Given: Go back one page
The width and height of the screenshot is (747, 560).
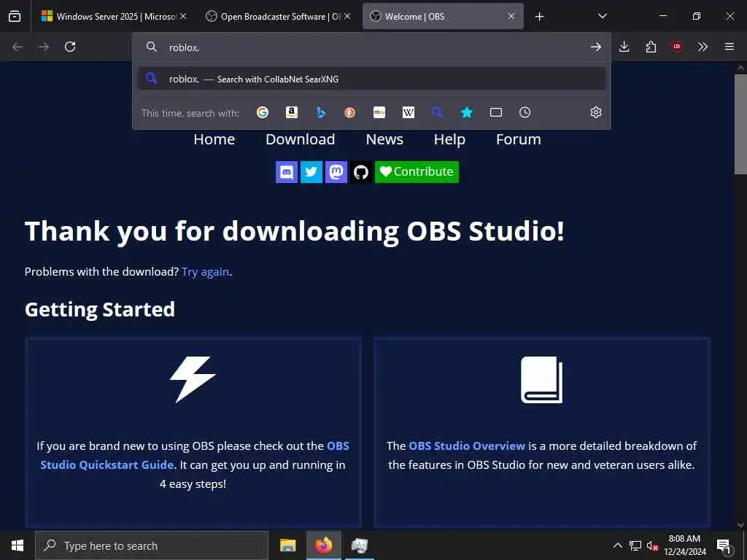Looking at the screenshot, I should [18, 47].
